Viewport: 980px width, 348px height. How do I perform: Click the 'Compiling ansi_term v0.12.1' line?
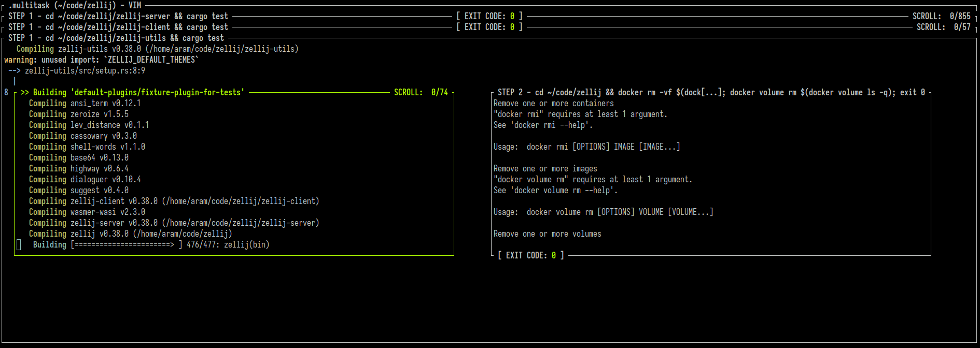click(85, 103)
